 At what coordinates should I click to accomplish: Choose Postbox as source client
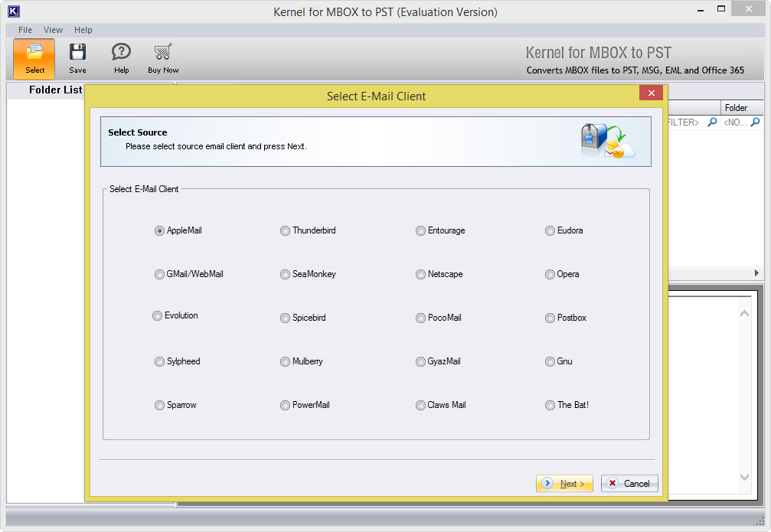click(x=550, y=318)
